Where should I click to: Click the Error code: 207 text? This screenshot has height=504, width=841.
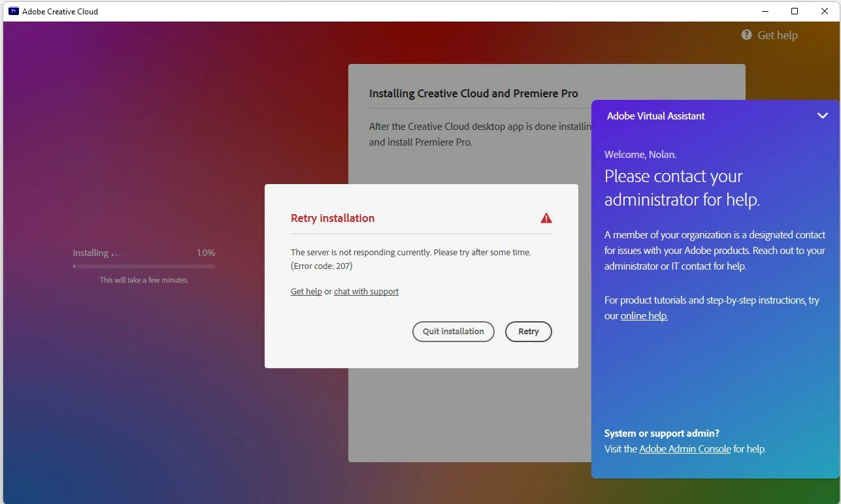[322, 266]
